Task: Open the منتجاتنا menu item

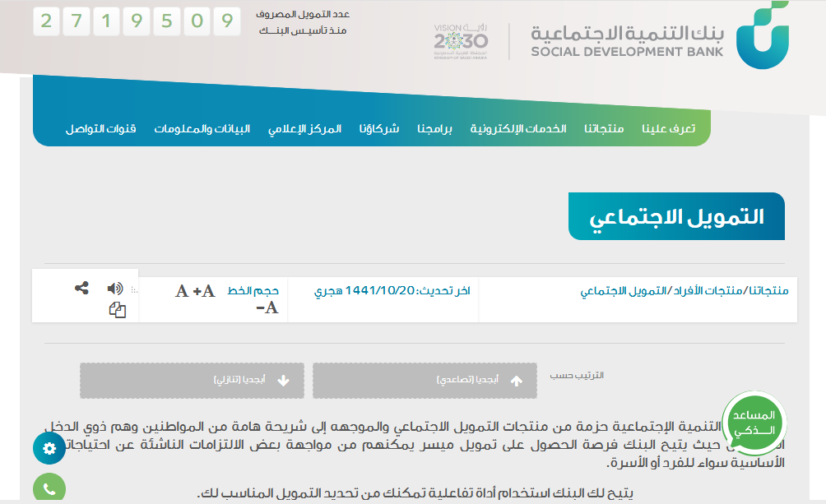Action: point(604,129)
